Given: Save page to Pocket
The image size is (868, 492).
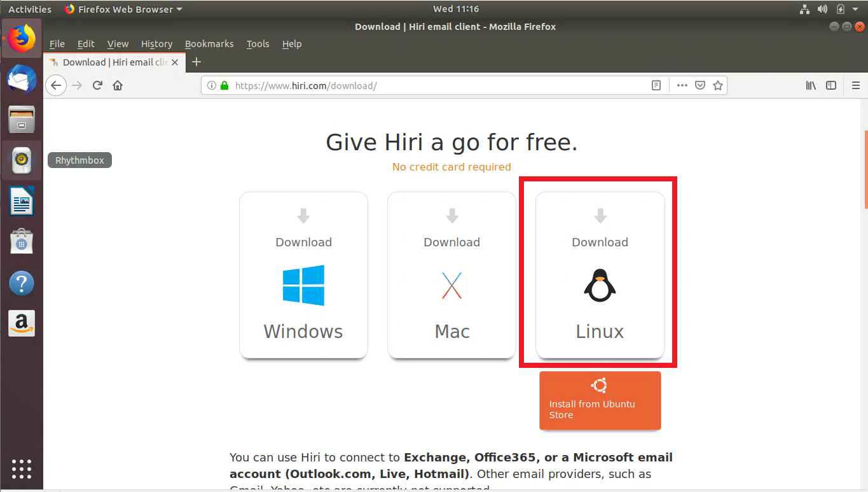Looking at the screenshot, I should pyautogui.click(x=700, y=85).
